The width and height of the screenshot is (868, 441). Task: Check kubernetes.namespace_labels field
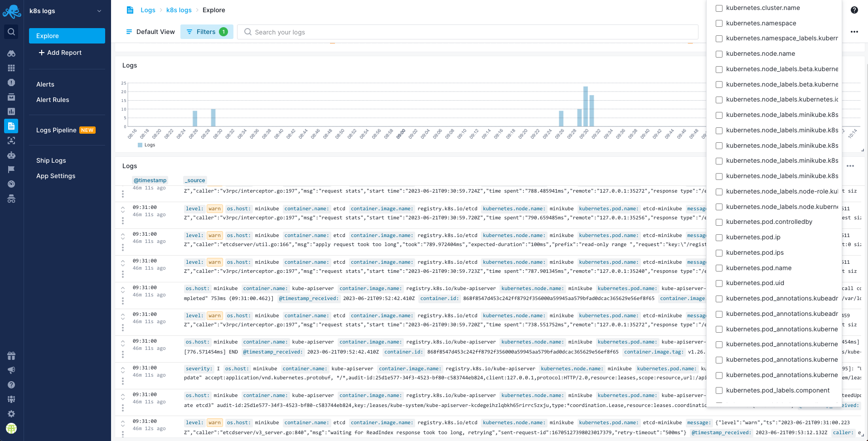[x=719, y=39]
